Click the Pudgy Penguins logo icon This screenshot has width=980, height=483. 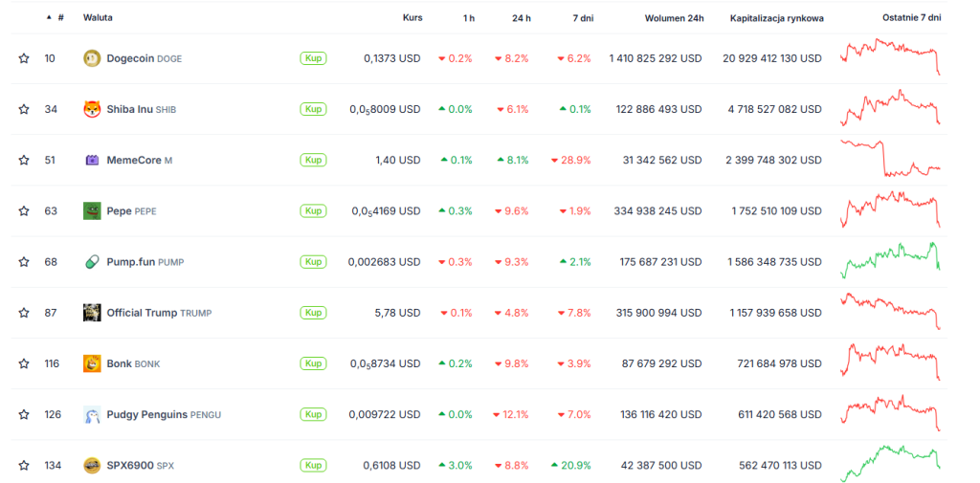click(92, 414)
